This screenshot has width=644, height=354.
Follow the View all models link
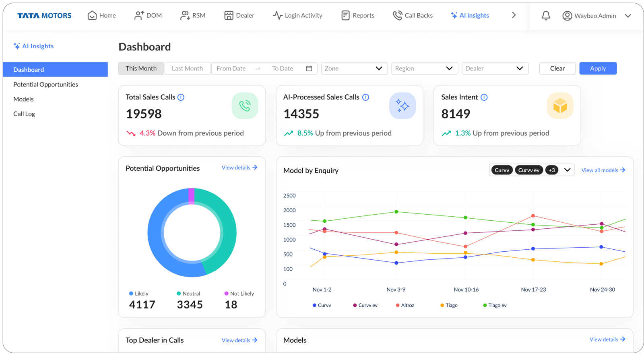click(x=603, y=170)
